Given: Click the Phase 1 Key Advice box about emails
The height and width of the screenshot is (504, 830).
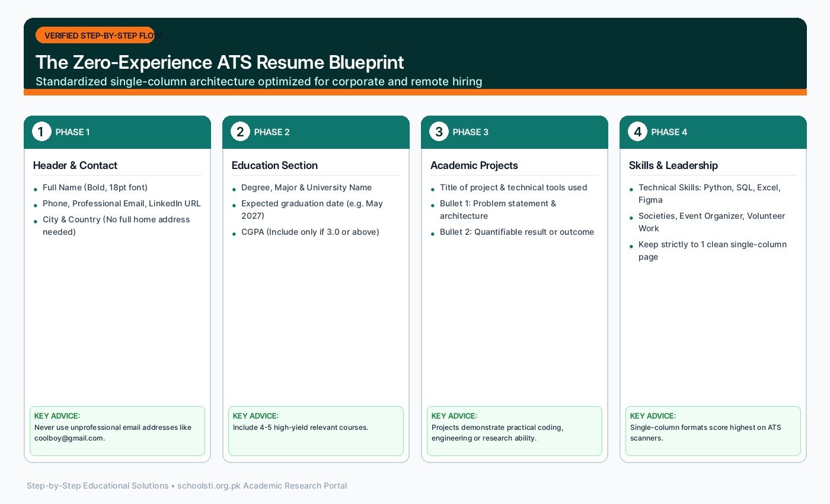Looking at the screenshot, I should pyautogui.click(x=117, y=431).
